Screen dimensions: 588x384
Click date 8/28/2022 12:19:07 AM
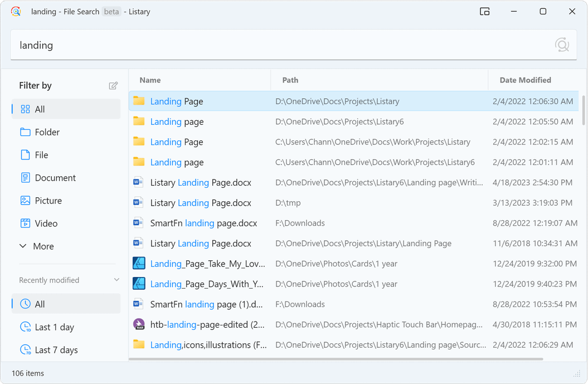(x=534, y=223)
